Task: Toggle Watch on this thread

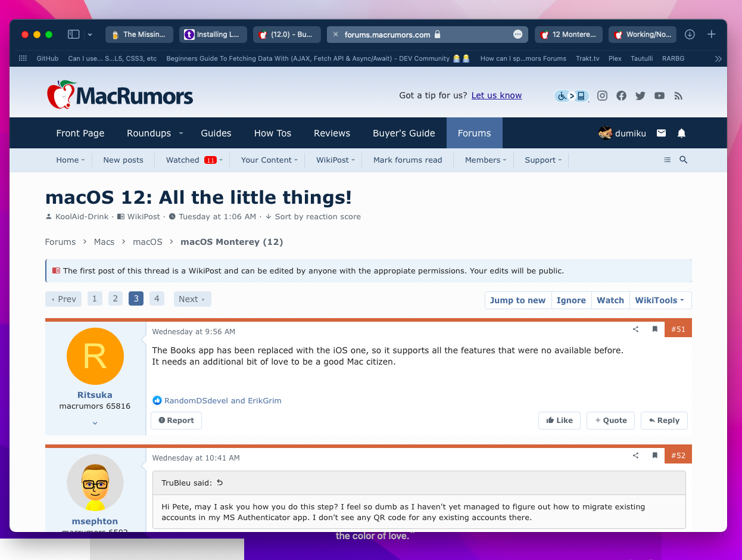Action: tap(610, 300)
